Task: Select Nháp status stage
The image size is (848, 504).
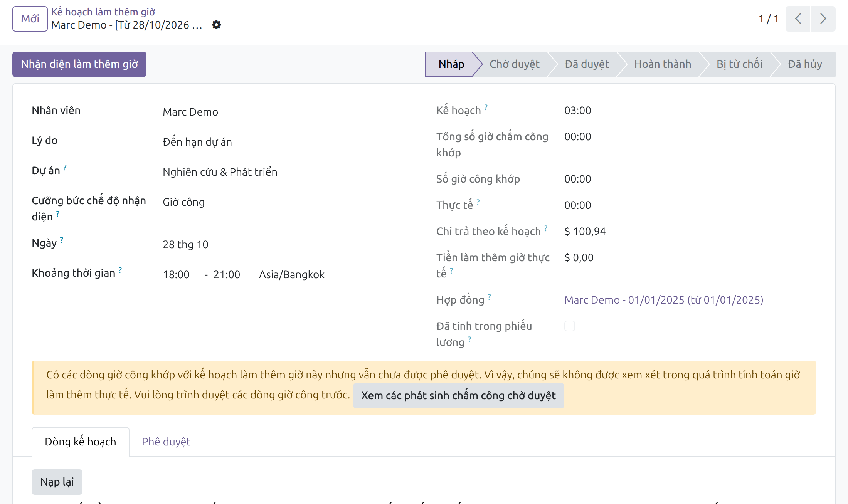Action: click(451, 64)
